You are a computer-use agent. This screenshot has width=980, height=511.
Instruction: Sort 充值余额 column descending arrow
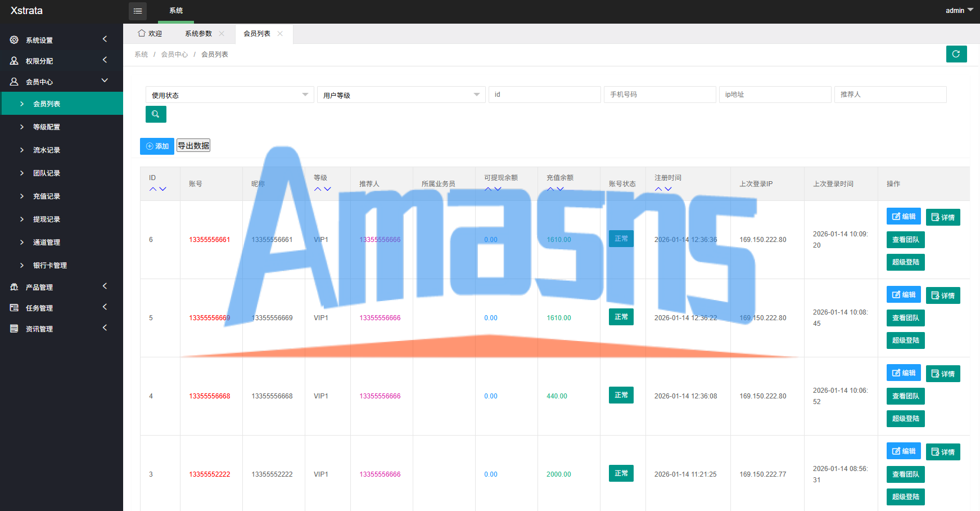tap(561, 189)
